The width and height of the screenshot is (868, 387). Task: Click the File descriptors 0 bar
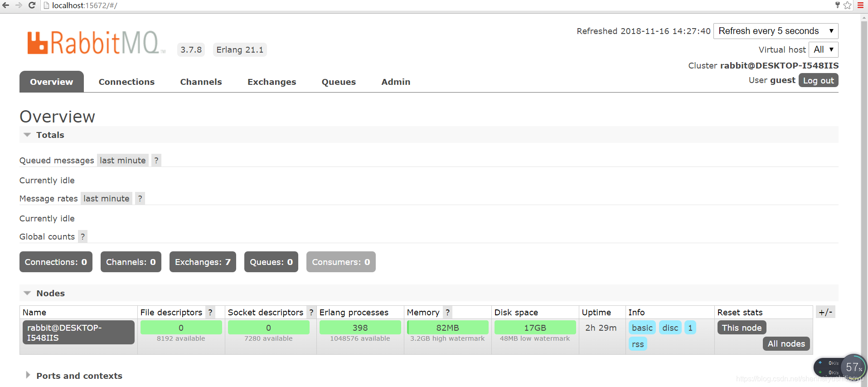point(181,328)
